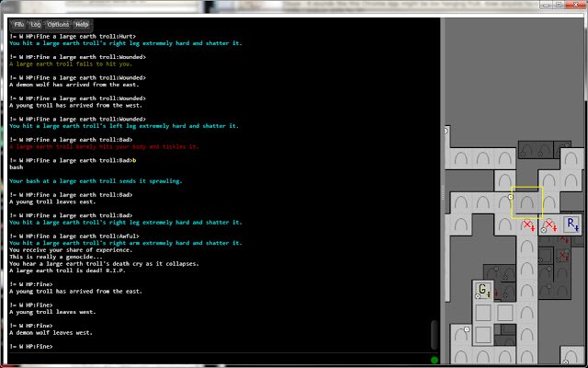Viewport: 588px width, 368px height.
Task: Click the prompt ending 'earth troll:Awful>'
Action: pos(73,236)
